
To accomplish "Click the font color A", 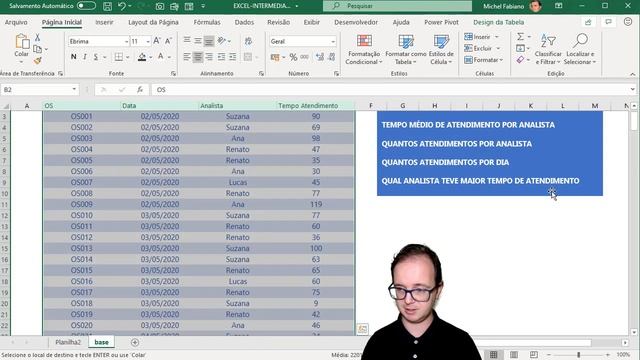I will [x=161, y=57].
